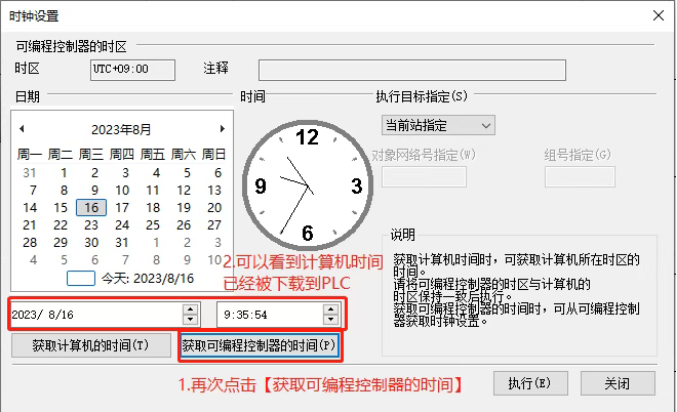Viewport: 677px width, 412px height.
Task: Go to next month in calendar
Action: click(x=222, y=129)
